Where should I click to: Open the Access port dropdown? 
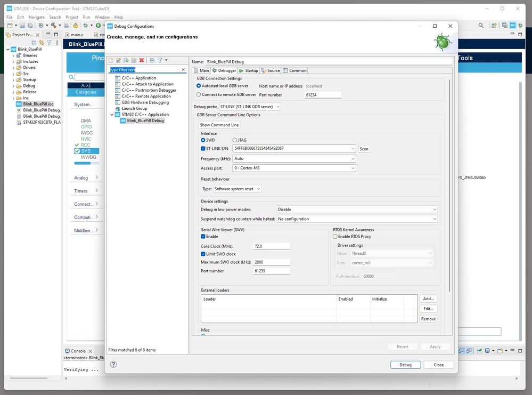pyautogui.click(x=294, y=168)
